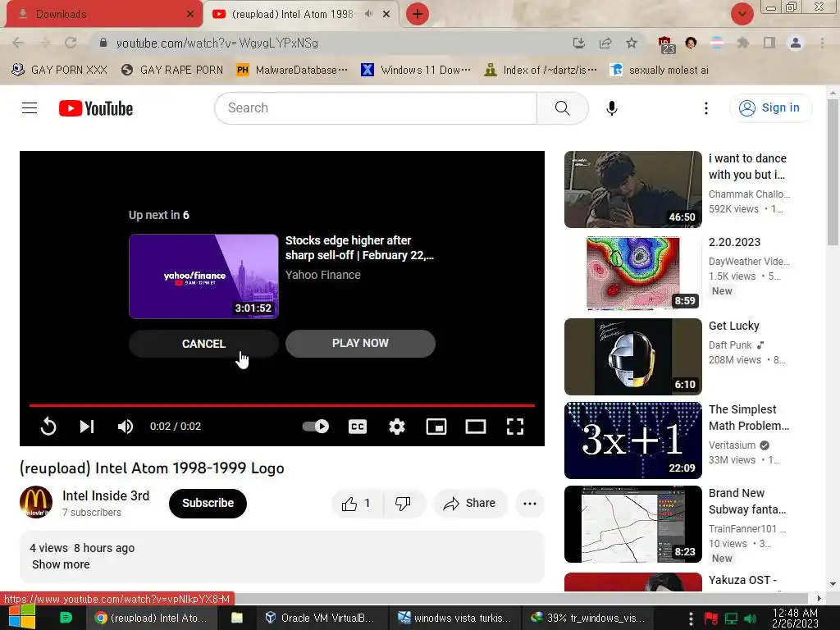Open the 'i want to dance' video thumbnail

pos(632,189)
